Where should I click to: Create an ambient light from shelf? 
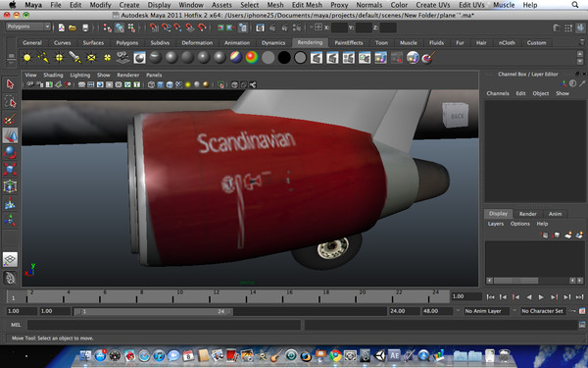click(27, 58)
